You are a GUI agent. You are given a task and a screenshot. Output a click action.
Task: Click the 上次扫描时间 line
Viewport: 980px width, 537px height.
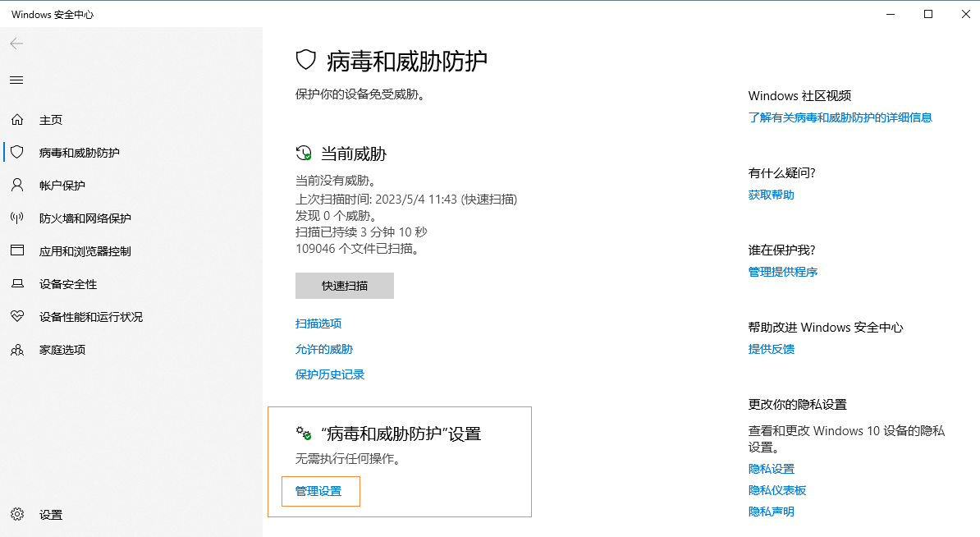click(406, 200)
